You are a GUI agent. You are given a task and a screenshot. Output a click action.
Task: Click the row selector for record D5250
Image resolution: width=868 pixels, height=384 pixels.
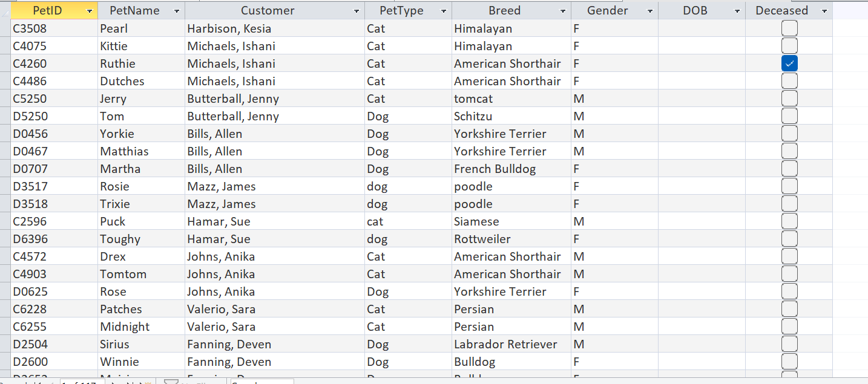5,116
